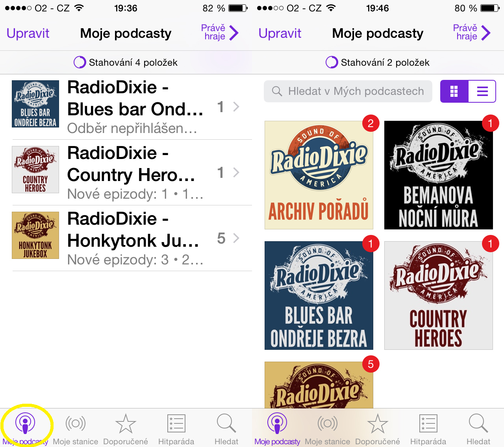
Task: Tap red badge 1 on Blues Bar tile
Action: click(x=371, y=244)
